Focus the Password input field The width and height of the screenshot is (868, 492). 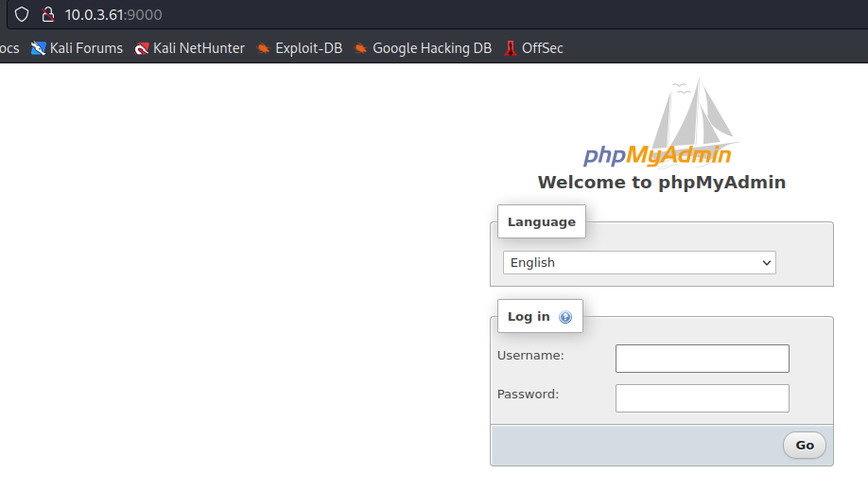pyautogui.click(x=702, y=398)
